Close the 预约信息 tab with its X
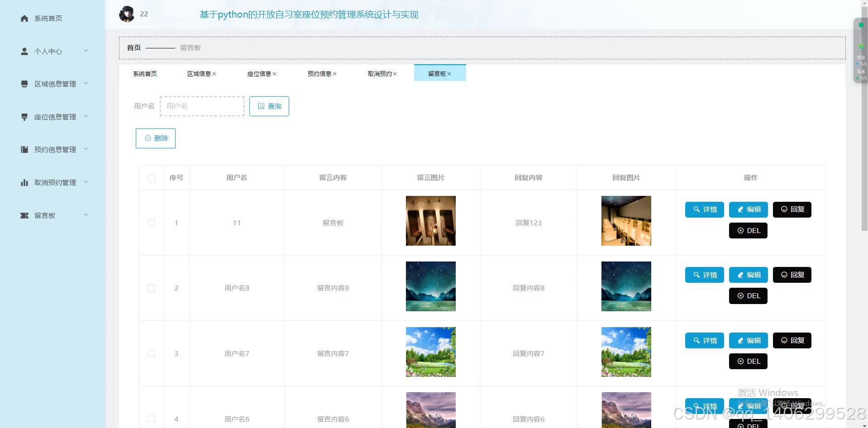The image size is (868, 428). click(334, 74)
